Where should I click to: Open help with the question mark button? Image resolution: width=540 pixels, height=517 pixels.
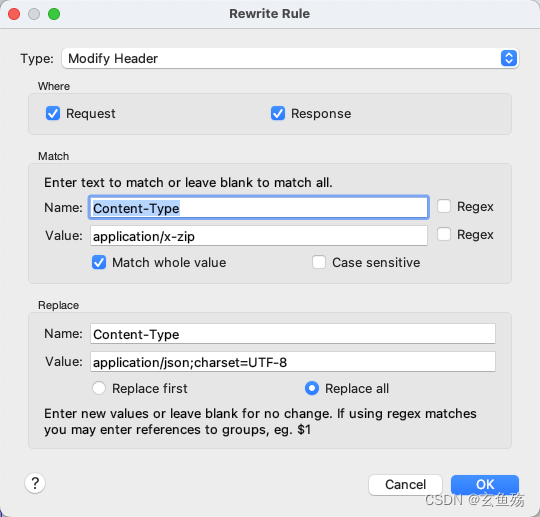(x=35, y=483)
